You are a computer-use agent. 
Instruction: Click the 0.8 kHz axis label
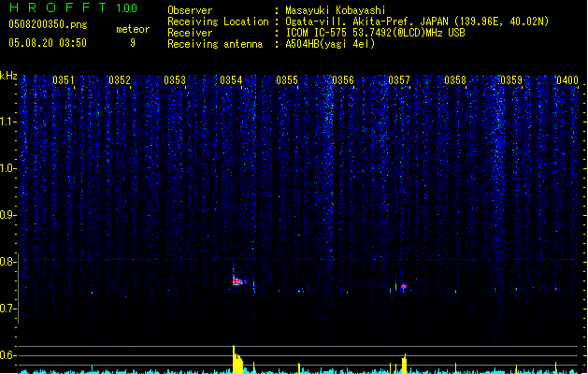click(x=8, y=262)
